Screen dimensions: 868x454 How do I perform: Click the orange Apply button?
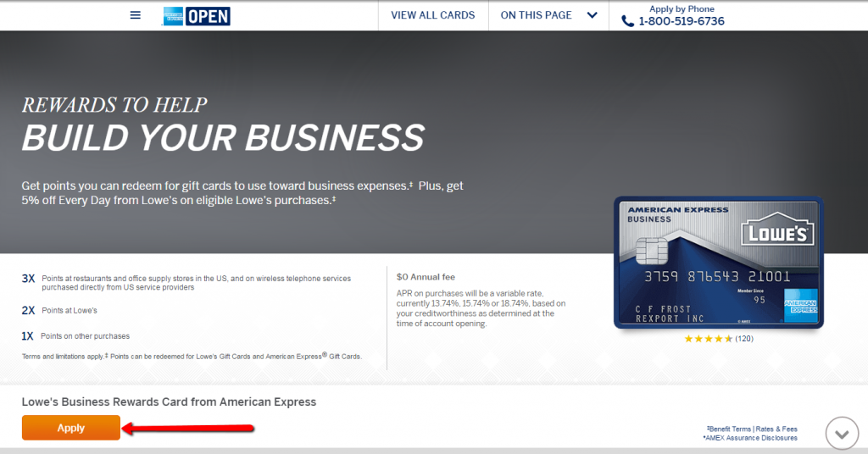pyautogui.click(x=71, y=428)
